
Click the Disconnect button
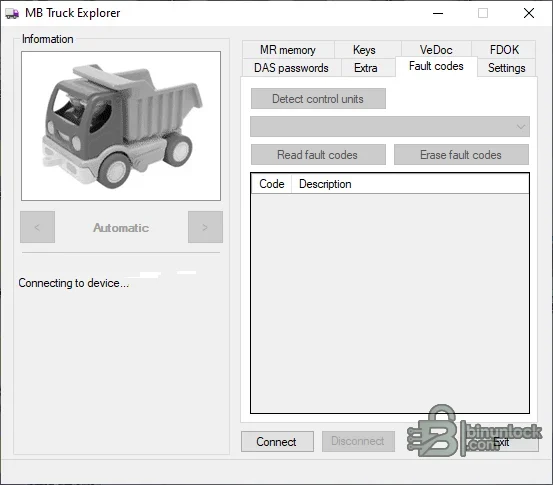358,442
